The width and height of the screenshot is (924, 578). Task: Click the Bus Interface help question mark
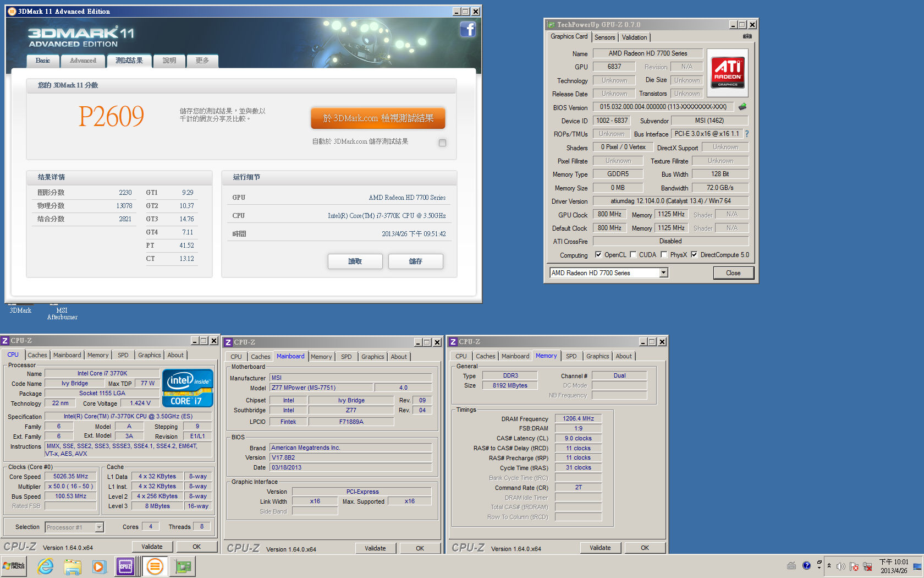coord(746,133)
